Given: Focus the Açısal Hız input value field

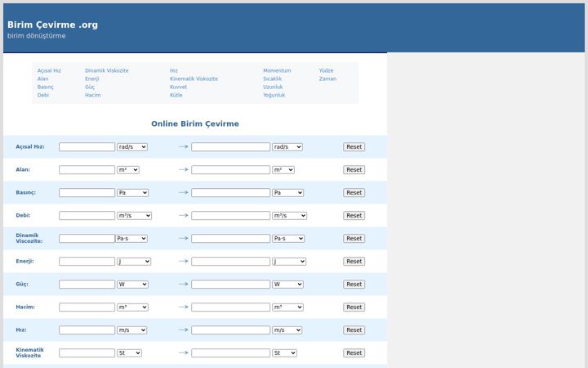Looking at the screenshot, I should click(87, 147).
